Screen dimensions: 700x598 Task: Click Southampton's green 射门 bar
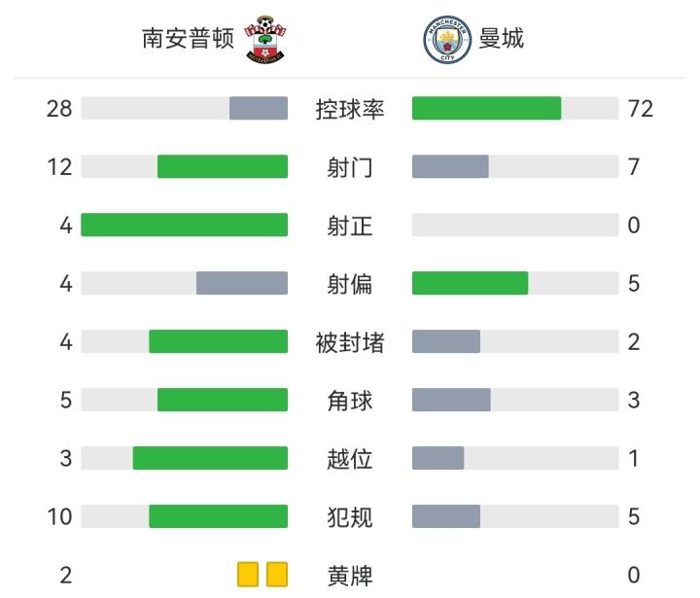tap(223, 166)
